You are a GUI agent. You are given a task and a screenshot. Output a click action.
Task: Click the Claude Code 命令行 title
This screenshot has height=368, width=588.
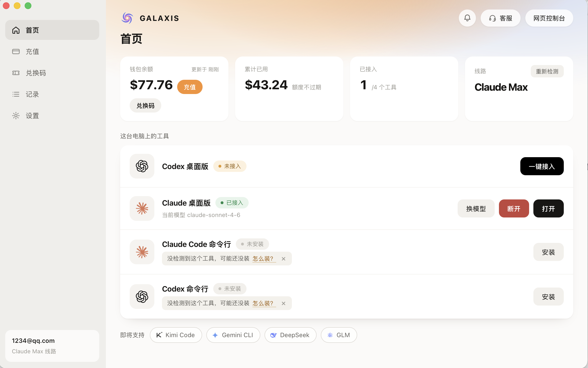tap(196, 244)
